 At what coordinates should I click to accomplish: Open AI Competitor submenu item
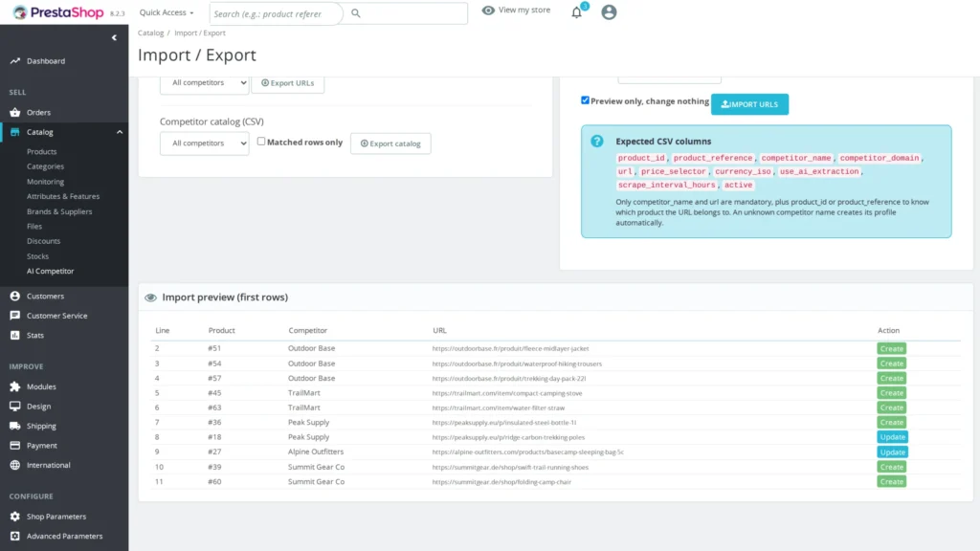pyautogui.click(x=50, y=271)
